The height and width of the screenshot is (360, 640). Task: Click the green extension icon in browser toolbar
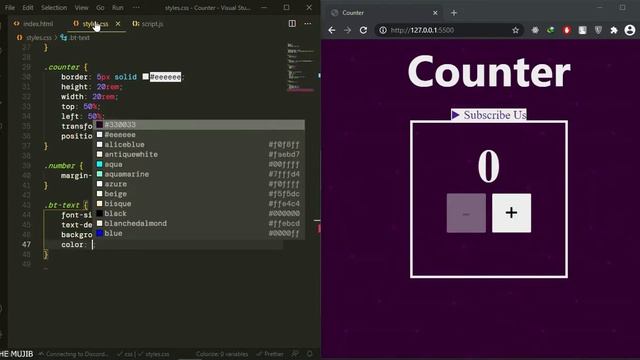551,30
